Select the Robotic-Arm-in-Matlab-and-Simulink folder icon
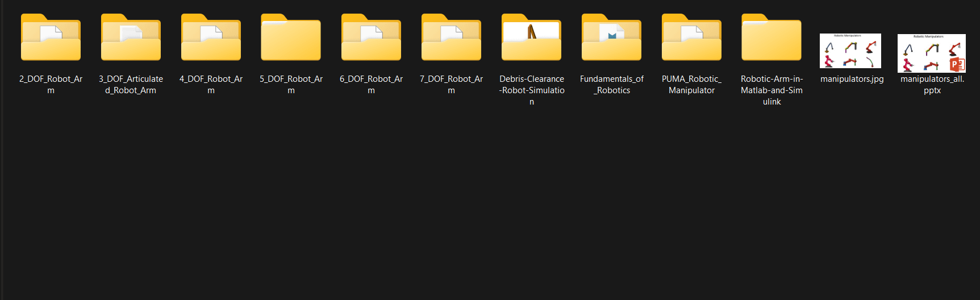This screenshot has width=980, height=300. [x=772, y=38]
